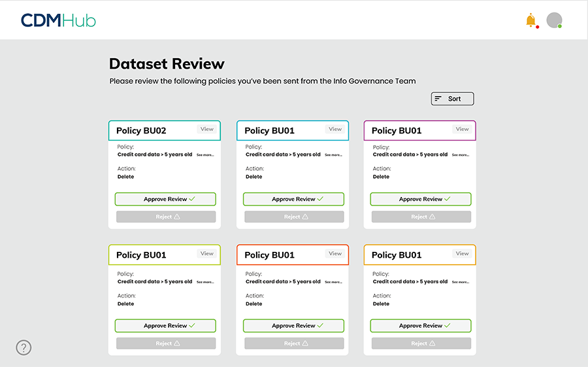The image size is (588, 367).
Task: Expand See more on the orange-bordered card
Action: [461, 282]
